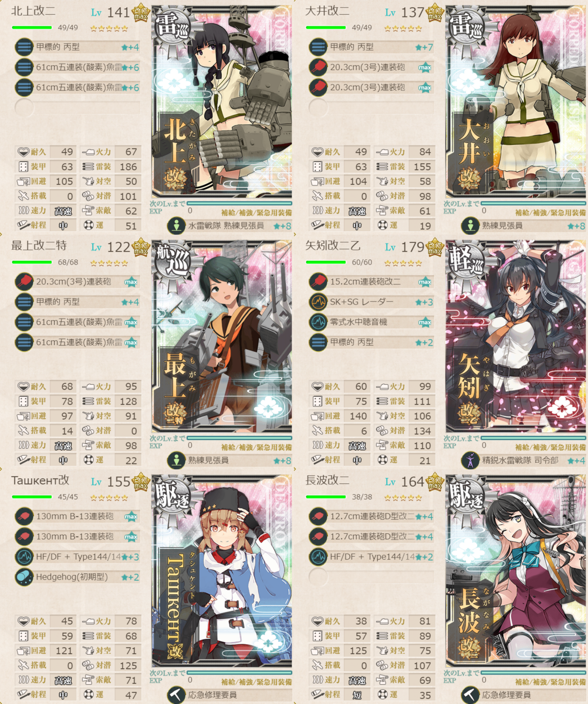Image resolution: width=588 pixels, height=704 pixels.
Task: Select Tashkent's 応急修理要員 repair icon
Action: 175,695
